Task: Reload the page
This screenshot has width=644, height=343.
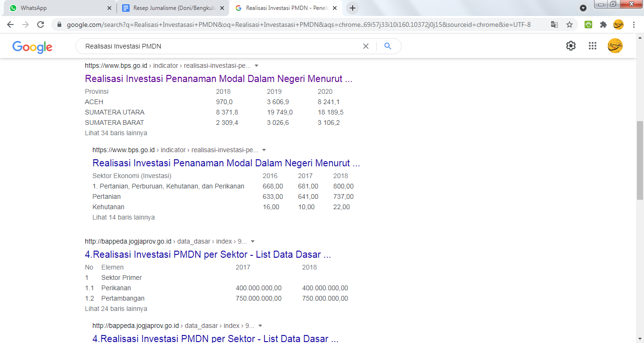Action: (41, 24)
